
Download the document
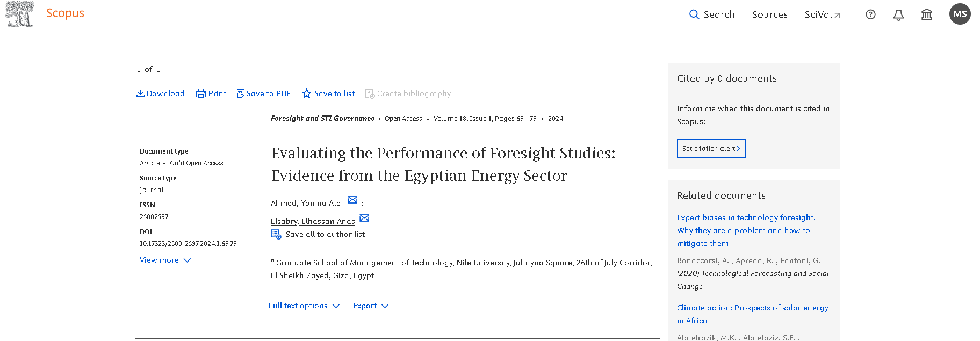click(x=160, y=93)
